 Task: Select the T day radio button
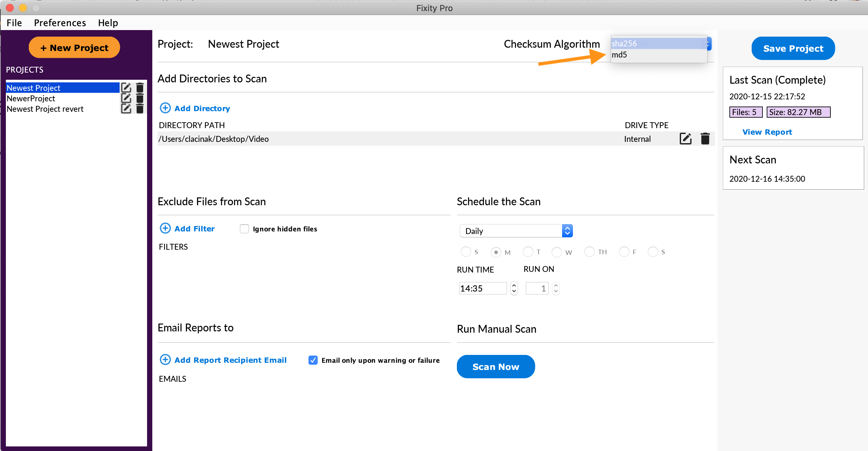528,251
